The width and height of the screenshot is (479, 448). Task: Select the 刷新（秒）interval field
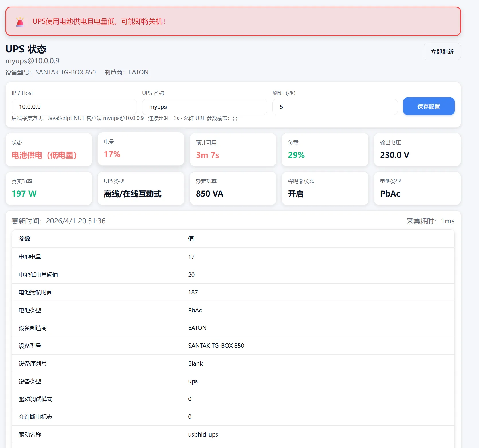[x=335, y=107]
